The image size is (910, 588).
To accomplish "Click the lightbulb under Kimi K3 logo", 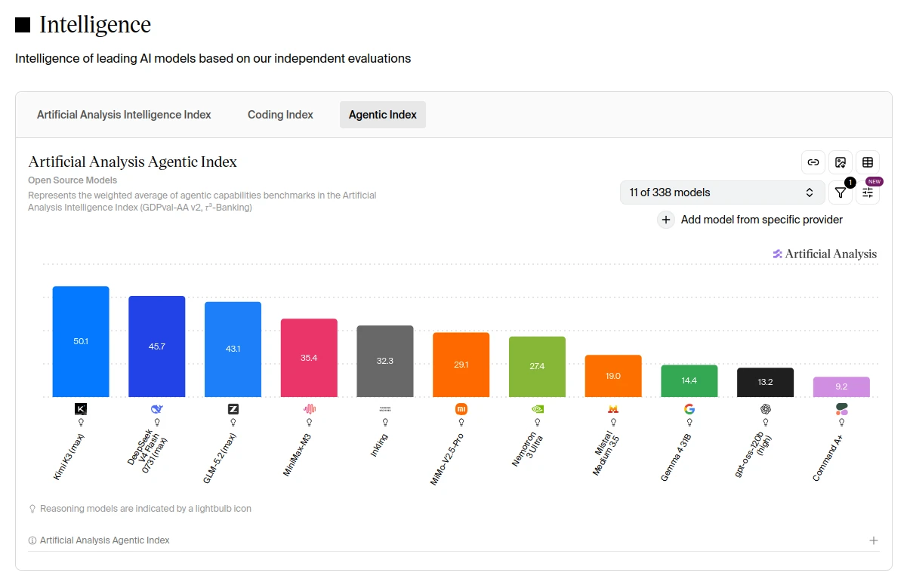I will point(81,423).
